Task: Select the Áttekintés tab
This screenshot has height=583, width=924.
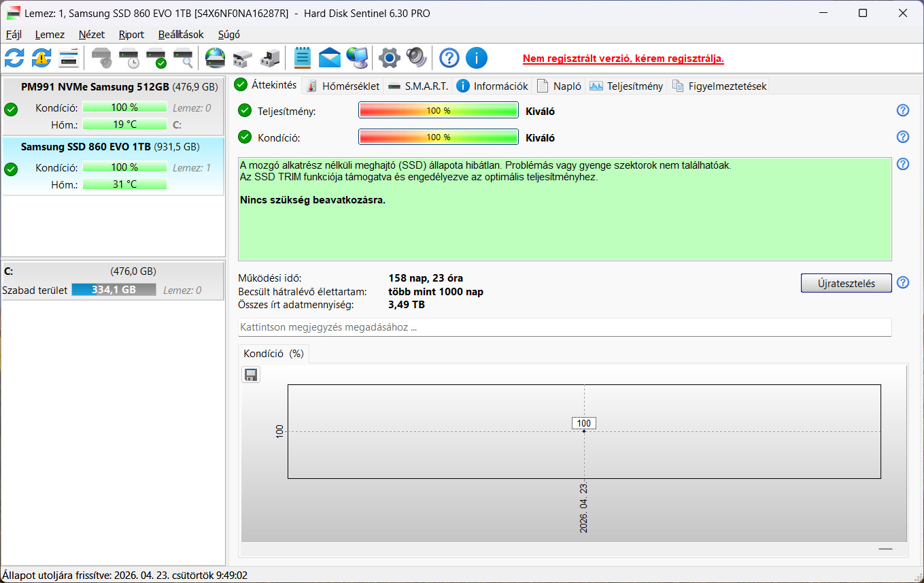Action: coord(266,85)
